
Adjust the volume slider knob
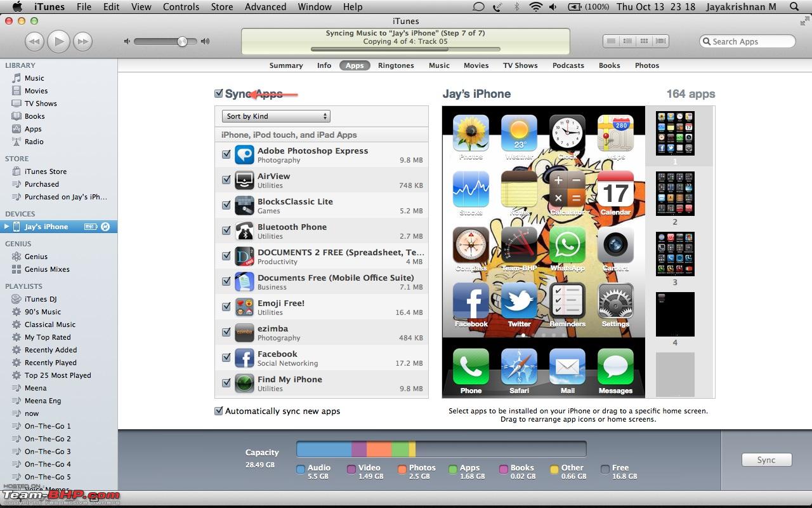tap(182, 41)
